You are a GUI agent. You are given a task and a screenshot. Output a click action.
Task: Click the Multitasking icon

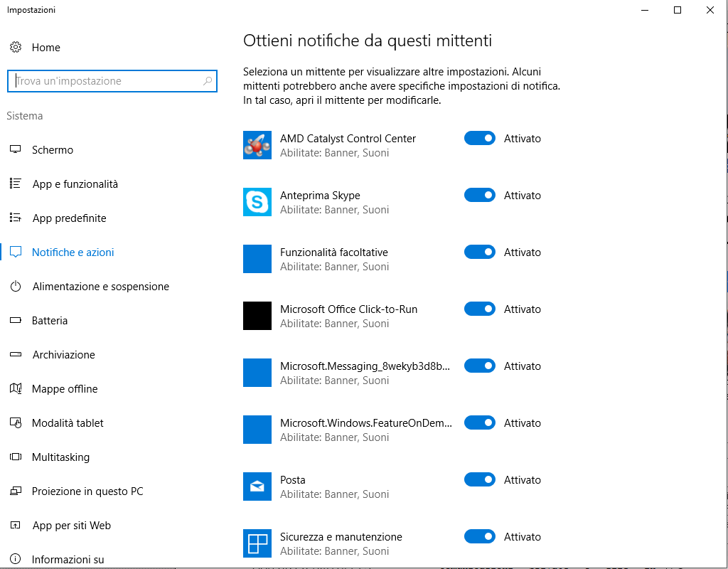pos(16,457)
